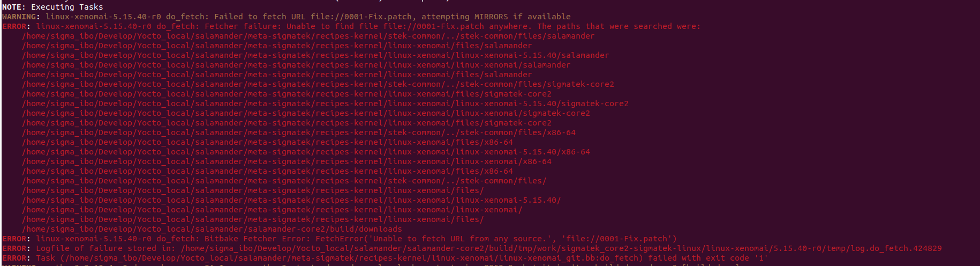Click the salamander-core2/build/downloads path line
Screen dimensions: 980x266
click(x=212, y=229)
